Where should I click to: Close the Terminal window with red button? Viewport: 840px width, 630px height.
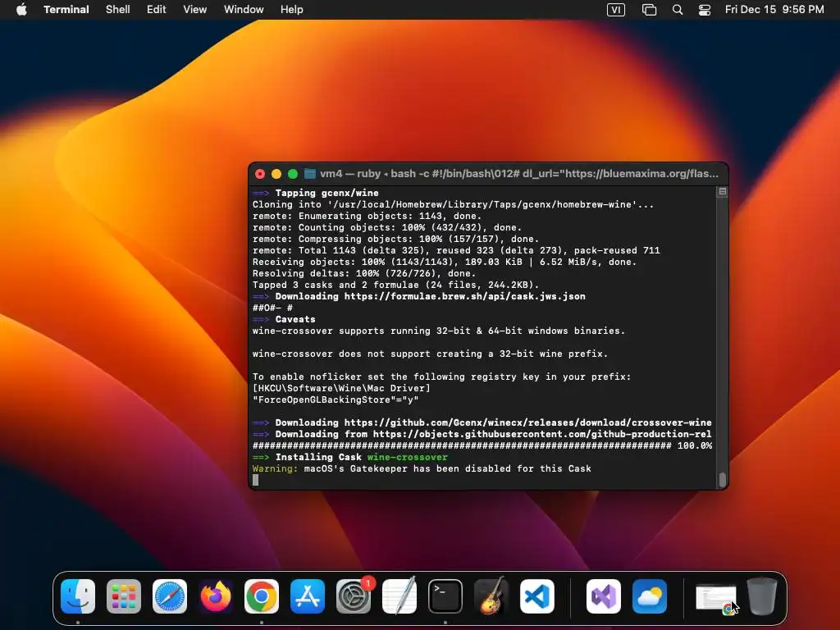pos(260,174)
